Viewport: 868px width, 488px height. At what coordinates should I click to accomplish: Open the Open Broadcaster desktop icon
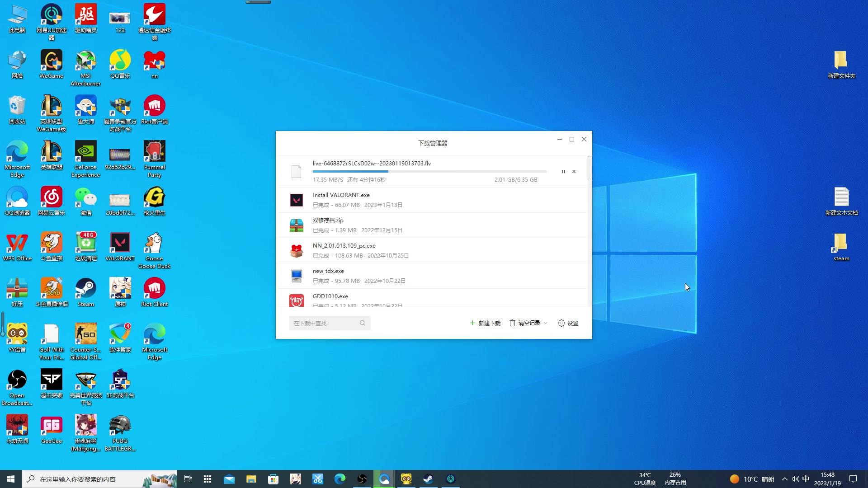coord(17,387)
